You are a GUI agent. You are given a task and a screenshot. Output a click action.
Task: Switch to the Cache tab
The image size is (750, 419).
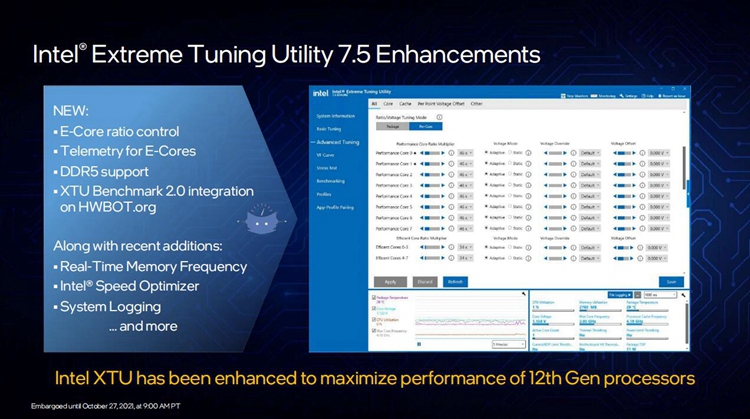coord(405,104)
